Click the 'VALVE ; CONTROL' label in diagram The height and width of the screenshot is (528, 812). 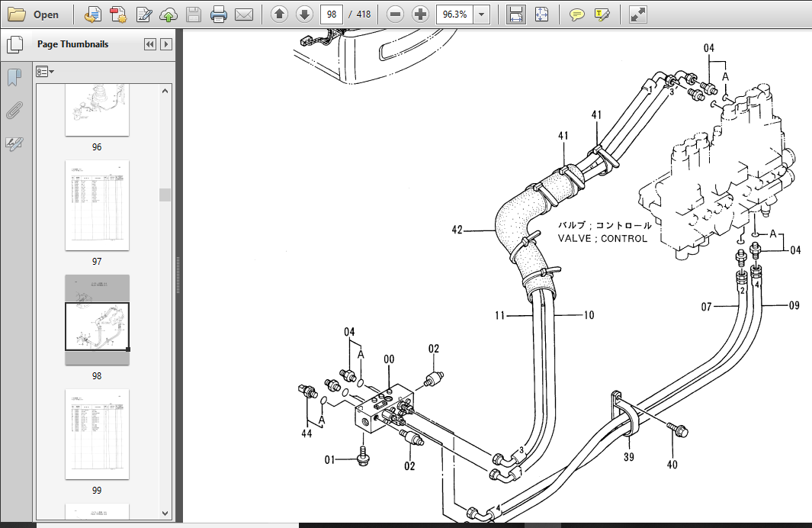603,239
